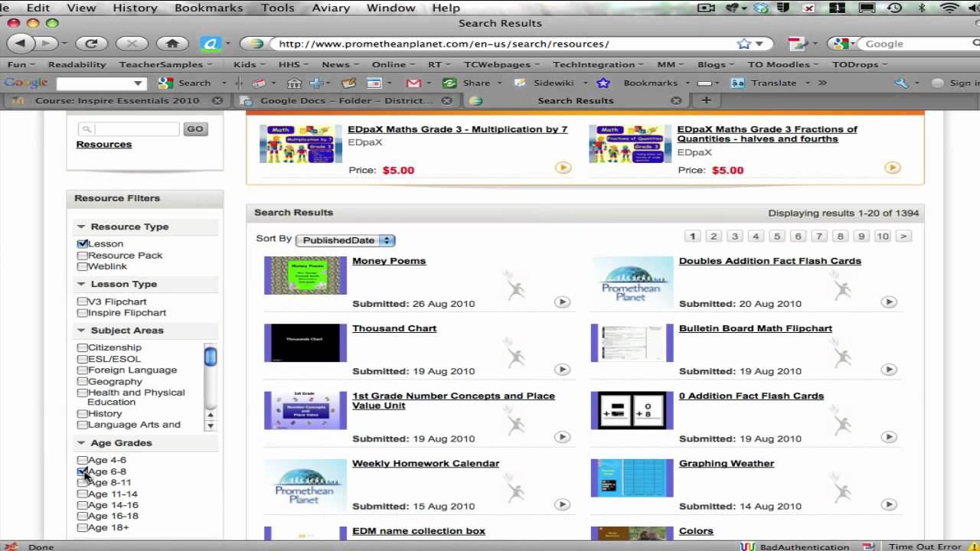
Task: Select the Citizenship subject checkbox
Action: tap(82, 347)
